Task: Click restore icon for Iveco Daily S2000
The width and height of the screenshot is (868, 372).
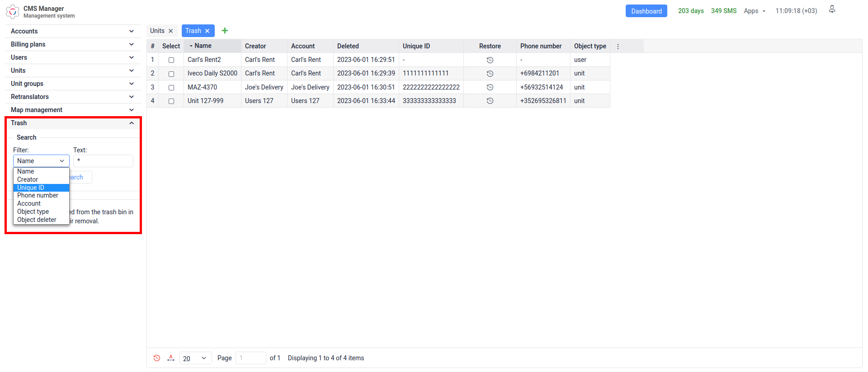Action: pos(490,74)
